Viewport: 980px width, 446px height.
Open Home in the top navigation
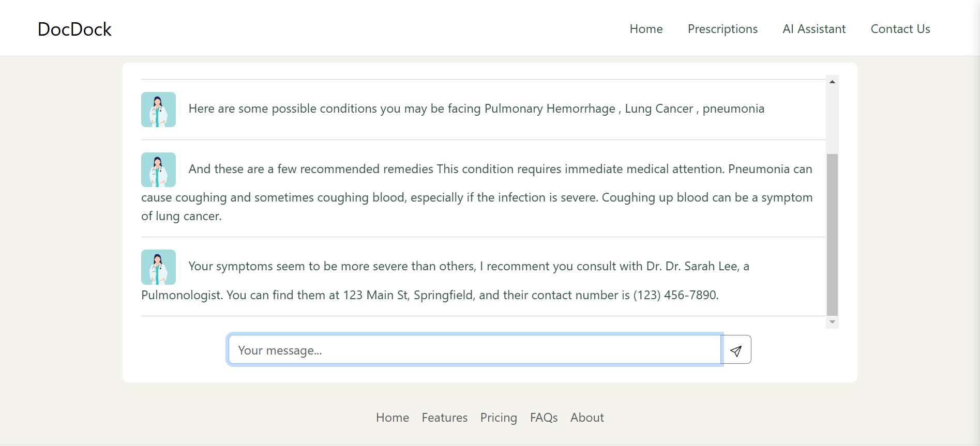click(x=646, y=29)
